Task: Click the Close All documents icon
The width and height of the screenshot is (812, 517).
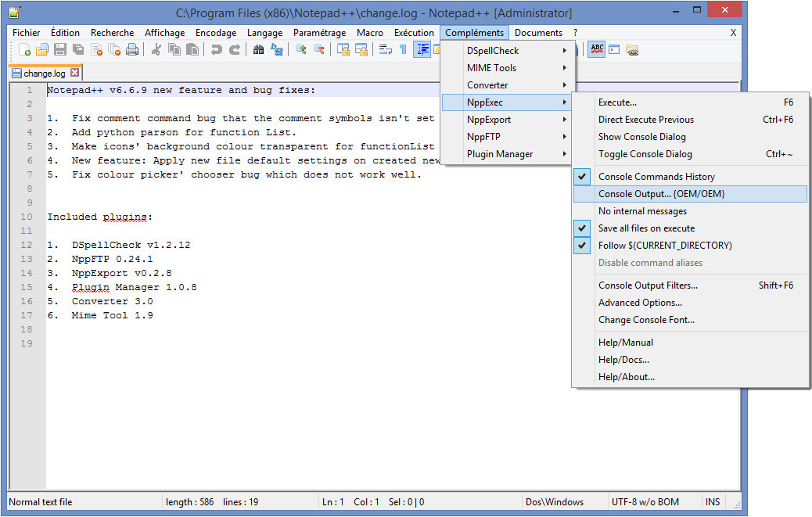Action: [114, 50]
